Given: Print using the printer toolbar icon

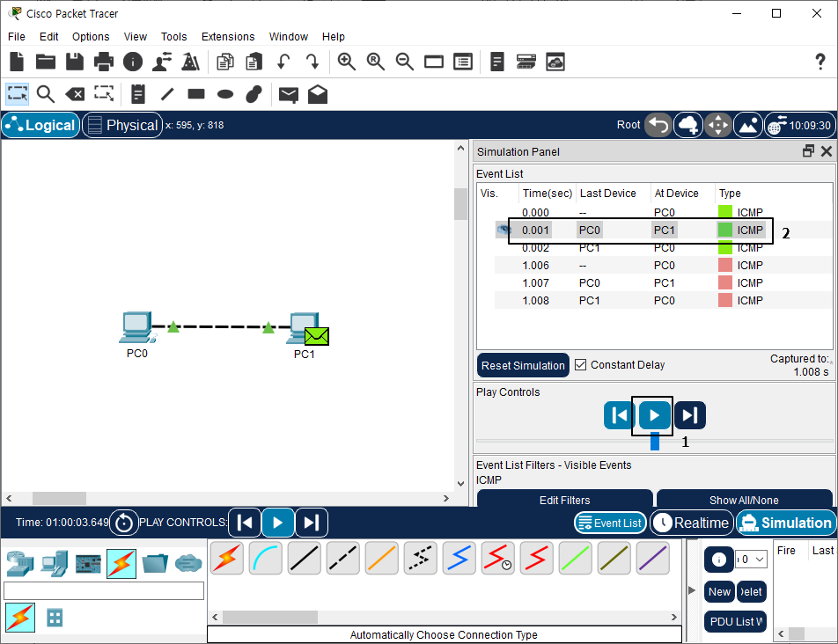Looking at the screenshot, I should click(104, 62).
